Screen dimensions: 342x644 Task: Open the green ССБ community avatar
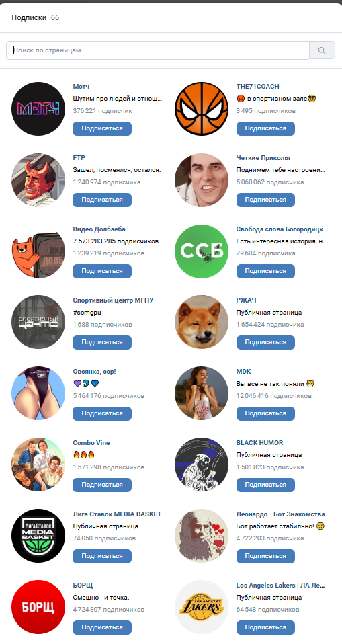[x=202, y=251]
